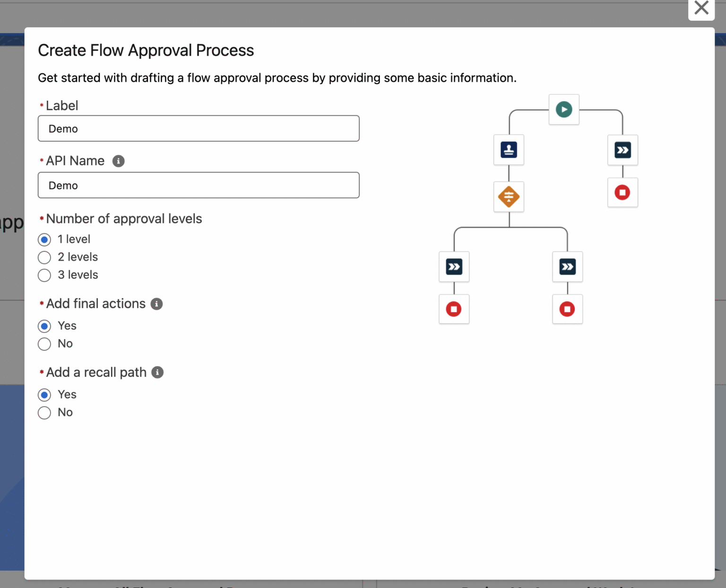Click the info icon beside Add a recall path
This screenshot has height=588, width=726.
click(157, 373)
